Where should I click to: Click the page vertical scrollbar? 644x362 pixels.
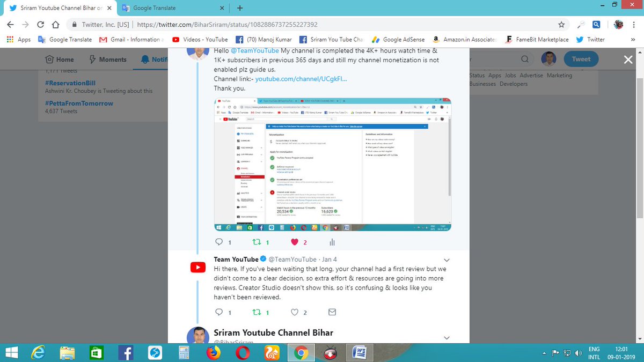639,147
